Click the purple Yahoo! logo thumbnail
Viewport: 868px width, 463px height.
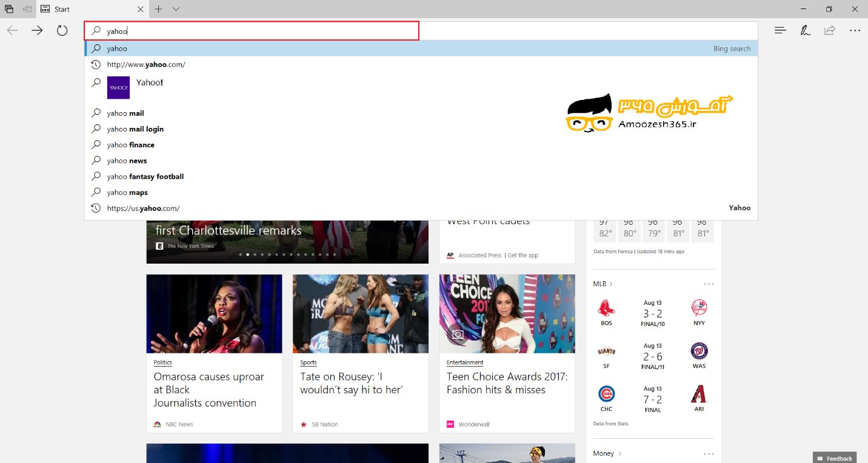coord(118,87)
